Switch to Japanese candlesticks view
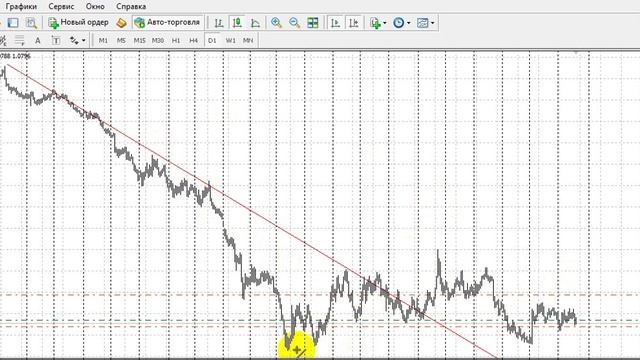 237,23
